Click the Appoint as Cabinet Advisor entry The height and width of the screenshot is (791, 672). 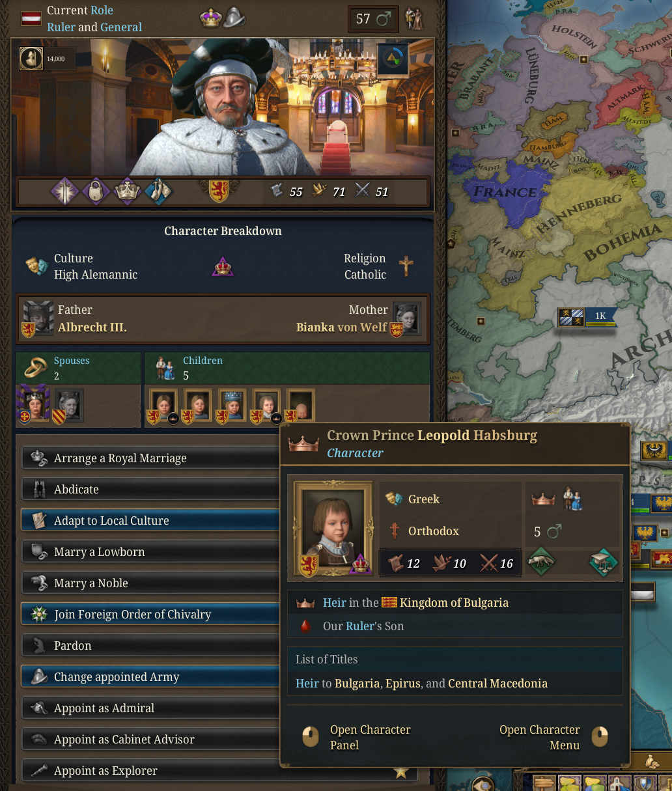coord(150,740)
